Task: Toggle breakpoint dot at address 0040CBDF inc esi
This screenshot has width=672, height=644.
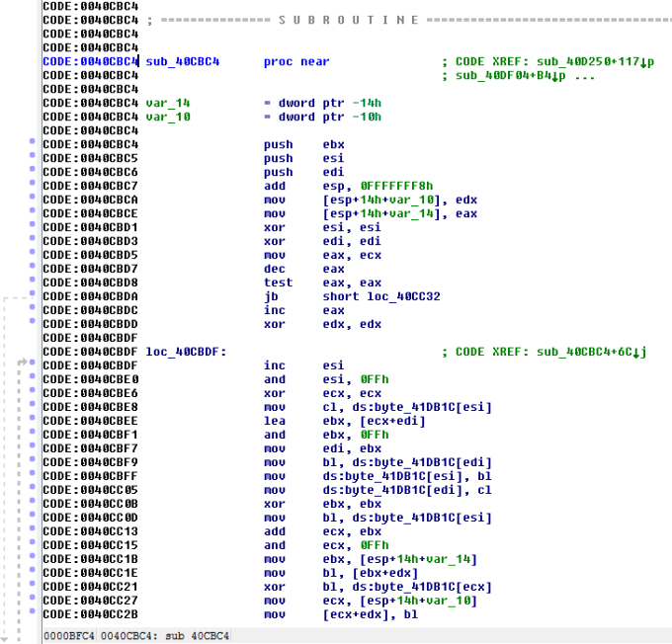Action: tap(33, 362)
